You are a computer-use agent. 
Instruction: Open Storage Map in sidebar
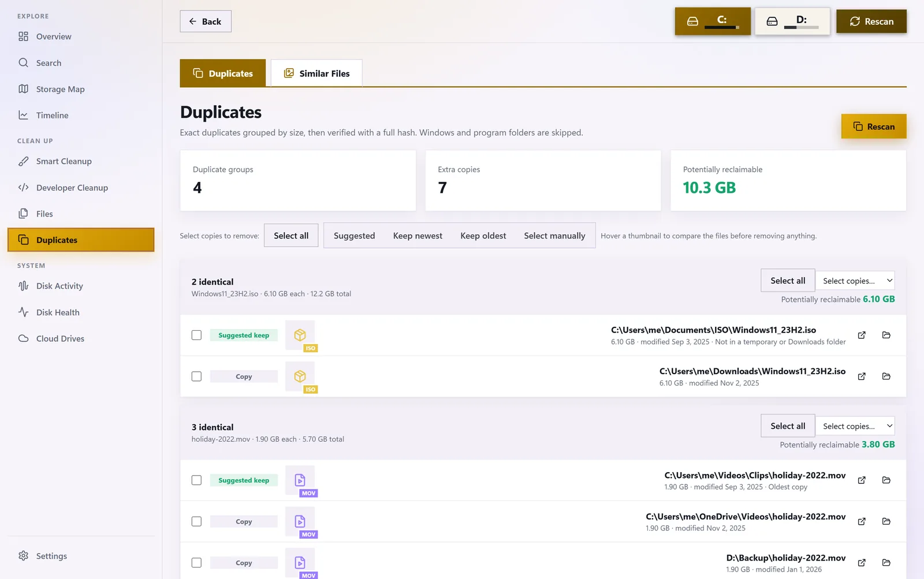pyautogui.click(x=81, y=89)
